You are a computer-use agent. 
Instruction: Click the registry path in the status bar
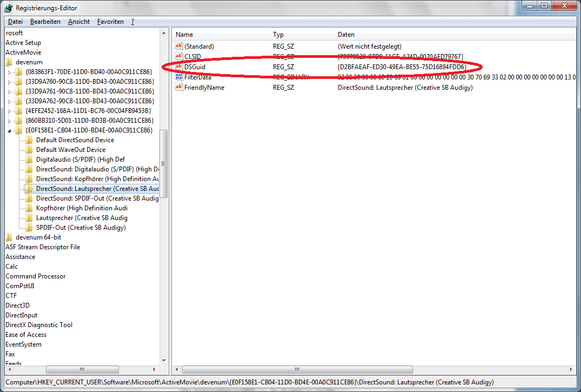point(249,382)
